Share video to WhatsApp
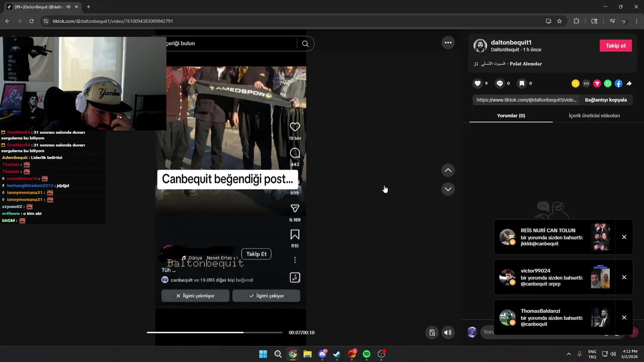644x362 pixels. click(608, 83)
